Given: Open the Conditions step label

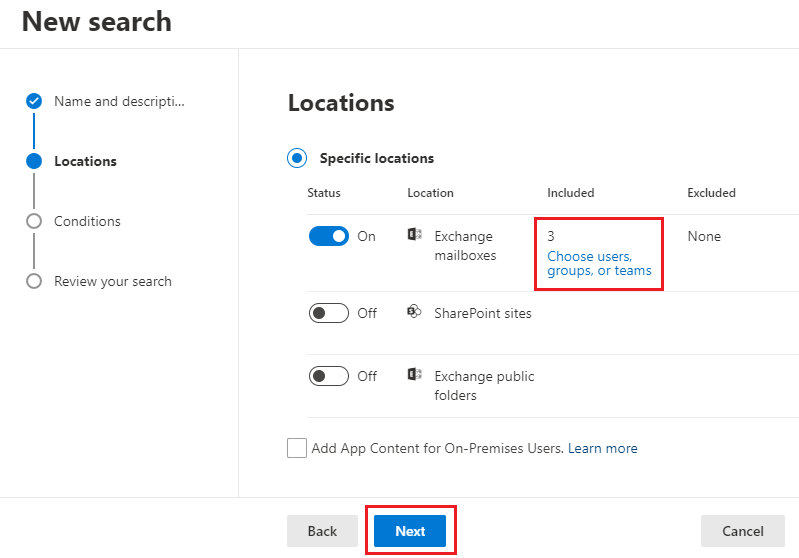Looking at the screenshot, I should pos(87,221).
